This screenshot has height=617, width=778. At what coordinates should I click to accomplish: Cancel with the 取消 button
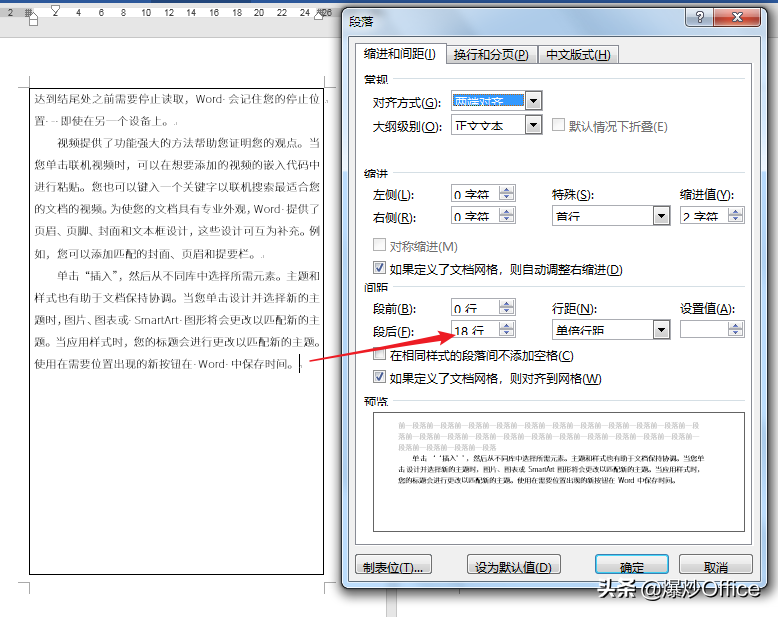(715, 565)
